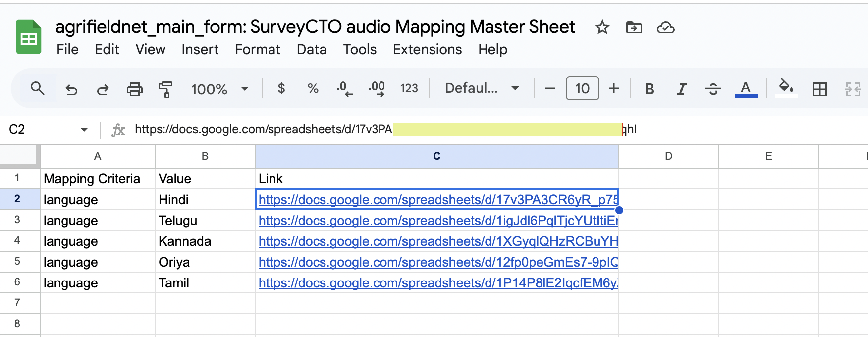The image size is (868, 337).
Task: Toggle italic formatting
Action: [681, 89]
